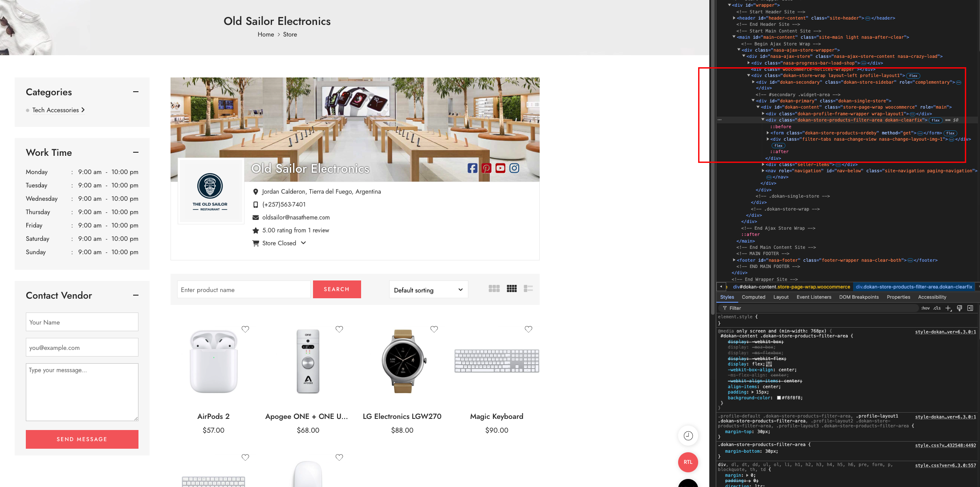The image size is (980, 487).
Task: Toggle the .cls class editor
Action: [x=937, y=308]
